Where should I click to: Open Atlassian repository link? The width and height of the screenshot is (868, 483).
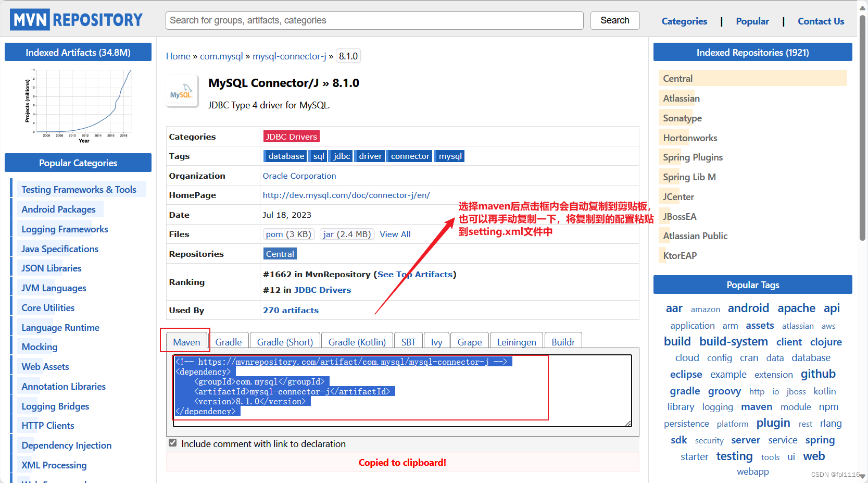[x=681, y=98]
